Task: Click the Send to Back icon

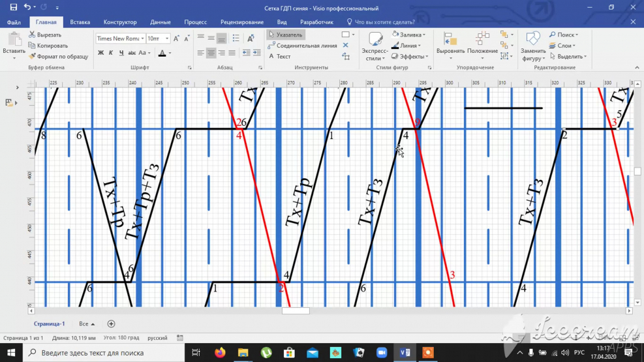Action: 504,45
